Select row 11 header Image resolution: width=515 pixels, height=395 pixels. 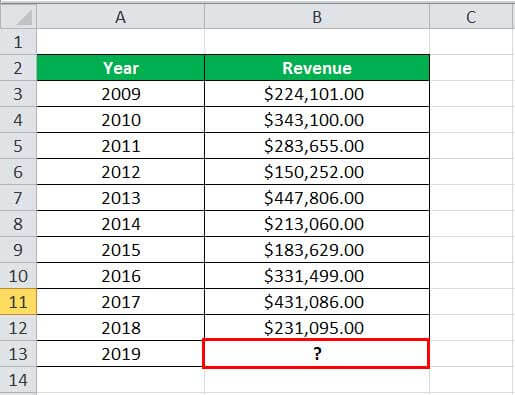click(x=18, y=302)
